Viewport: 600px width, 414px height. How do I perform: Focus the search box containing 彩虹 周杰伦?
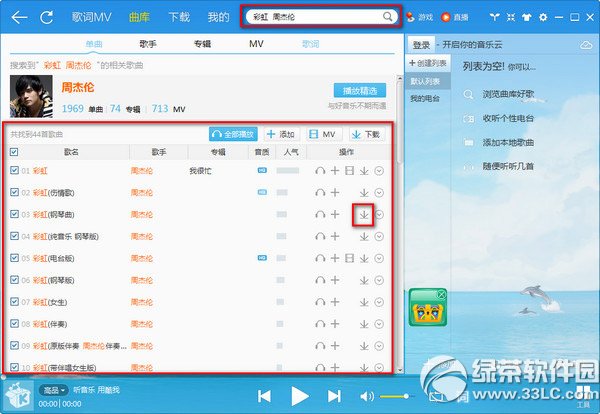[321, 16]
